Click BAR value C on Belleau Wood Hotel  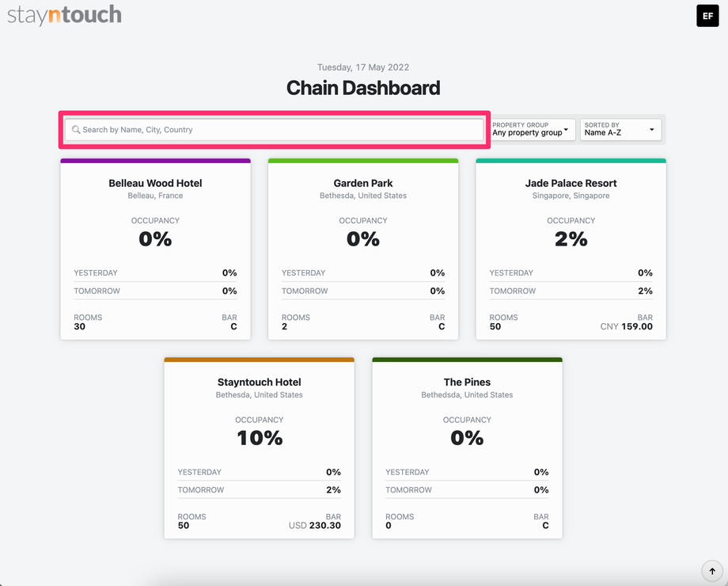coord(233,327)
